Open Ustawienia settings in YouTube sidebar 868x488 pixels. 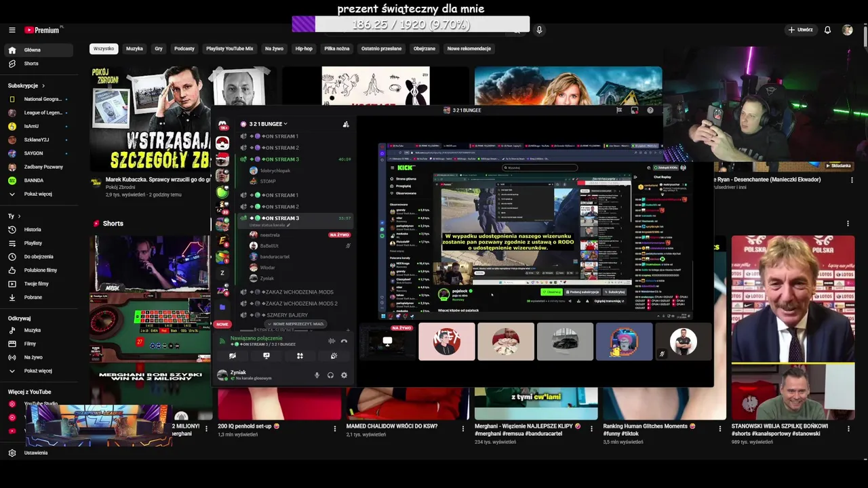[37, 453]
